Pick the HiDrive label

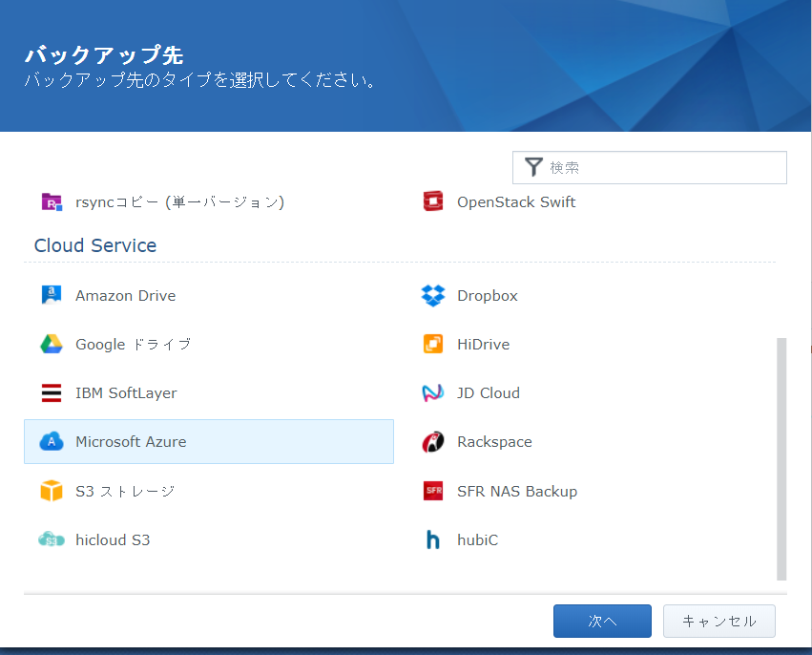pos(483,344)
